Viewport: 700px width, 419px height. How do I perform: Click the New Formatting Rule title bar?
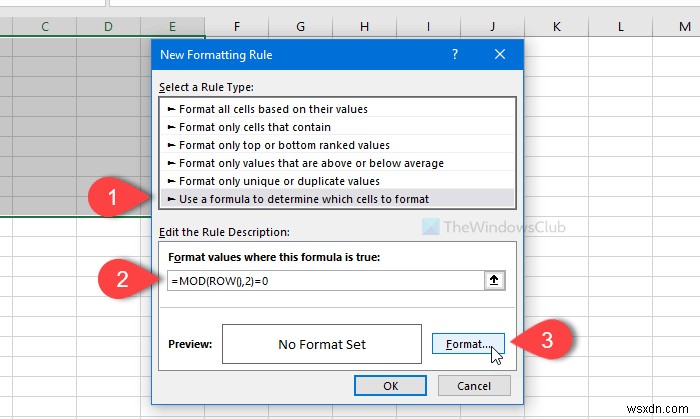pyautogui.click(x=297, y=54)
